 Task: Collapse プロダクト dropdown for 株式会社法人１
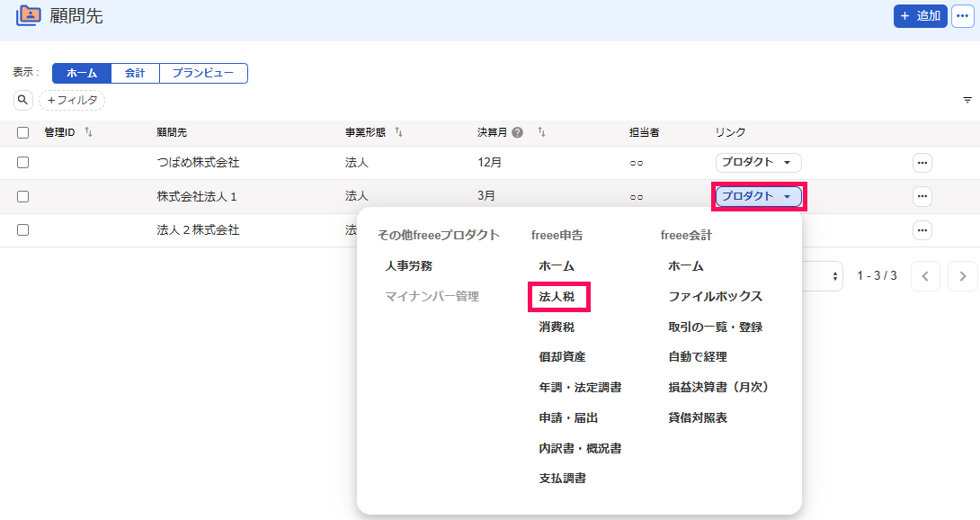(758, 196)
